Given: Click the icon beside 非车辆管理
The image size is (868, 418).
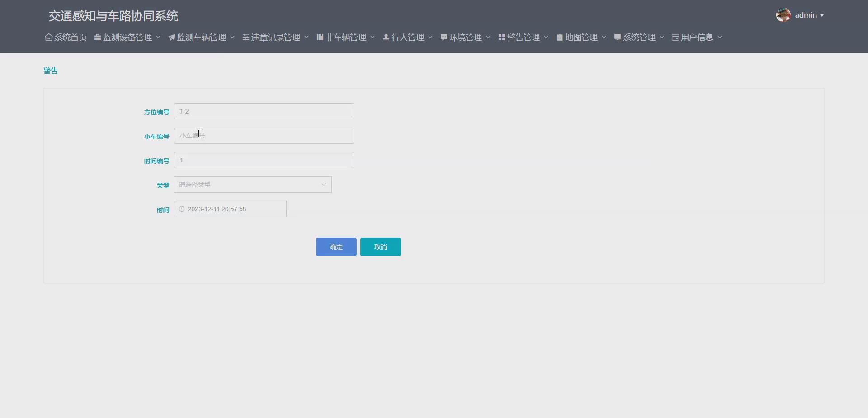Looking at the screenshot, I should [x=320, y=38].
